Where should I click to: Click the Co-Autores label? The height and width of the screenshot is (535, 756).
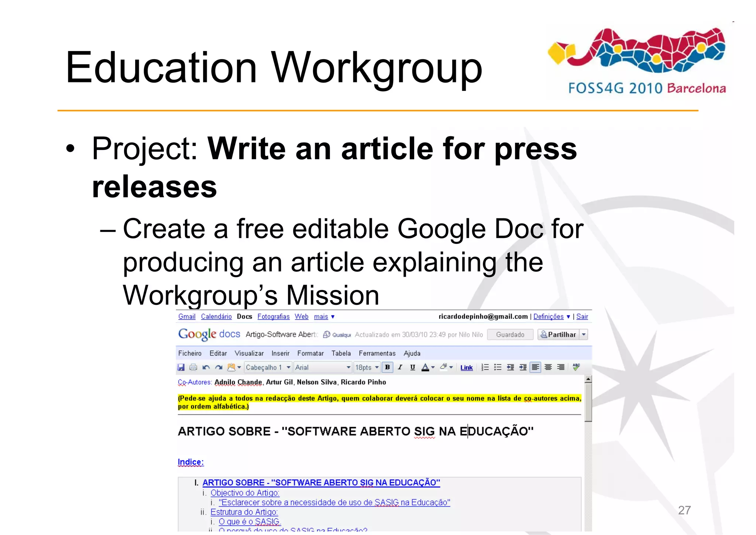tap(195, 382)
